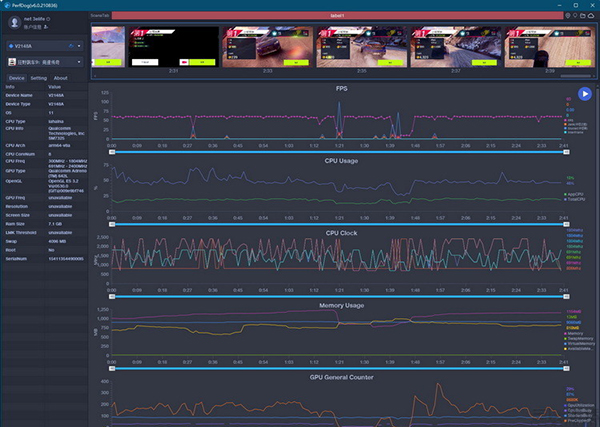Open the About tab
The image size is (600, 427).
(61, 77)
